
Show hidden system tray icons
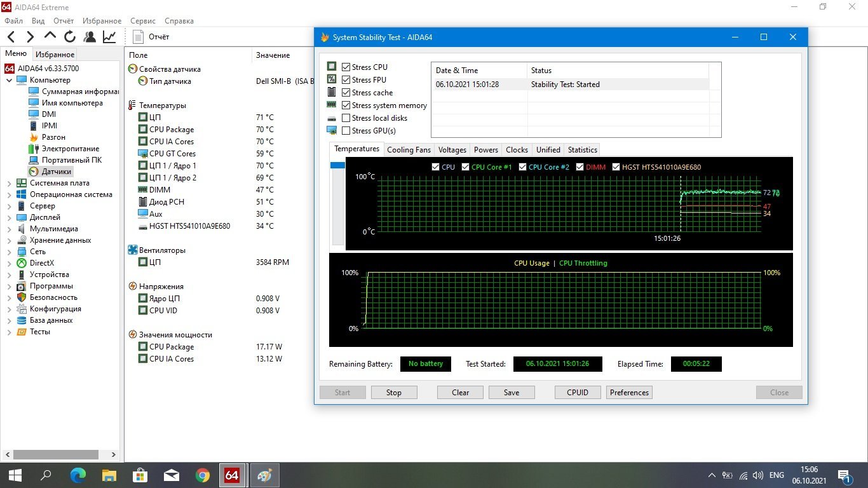(712, 475)
